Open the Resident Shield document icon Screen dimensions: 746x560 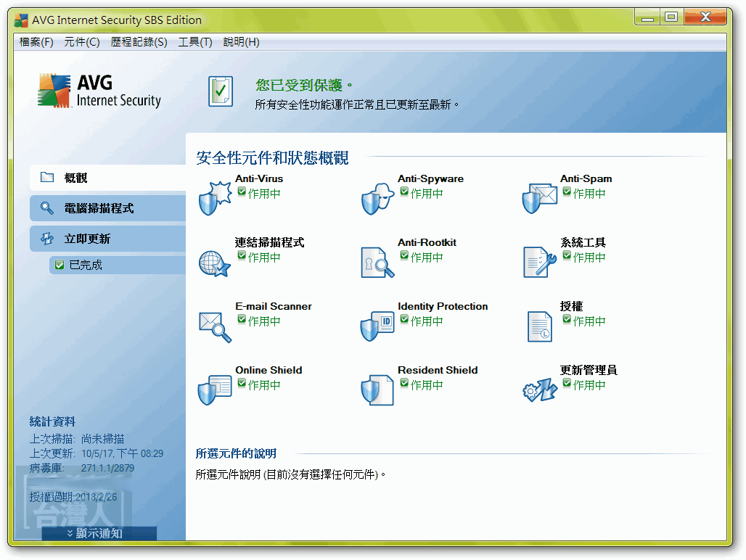[377, 390]
